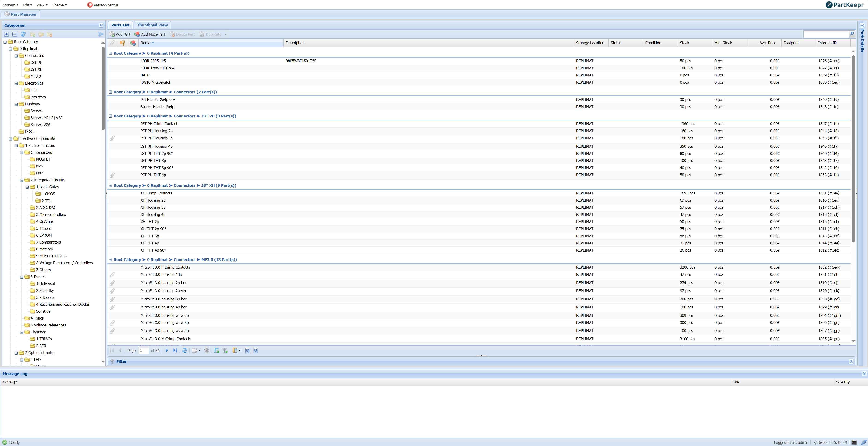868x446 pixels.
Task: Click the Add Part button
Action: click(120, 34)
